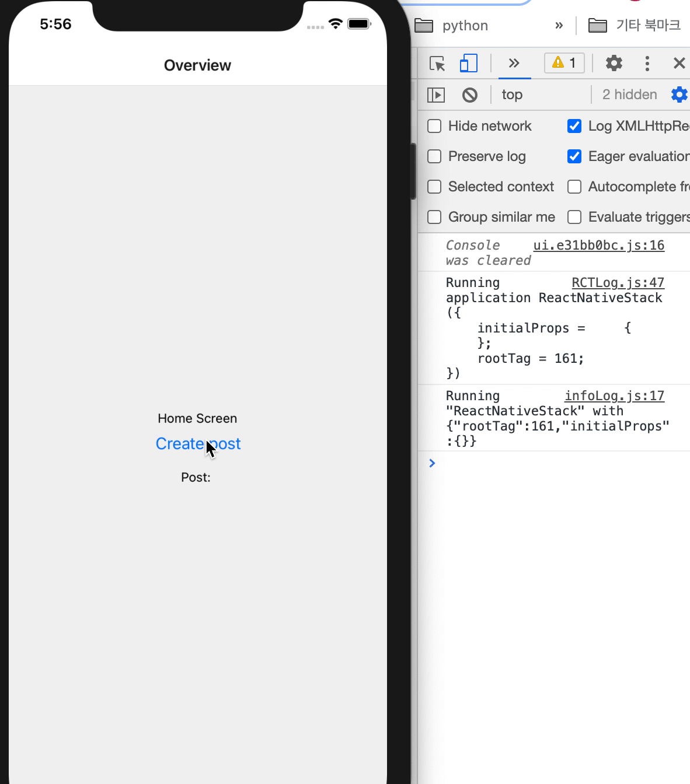Clear the console with the ban icon
This screenshot has width=690, height=784.
click(470, 94)
